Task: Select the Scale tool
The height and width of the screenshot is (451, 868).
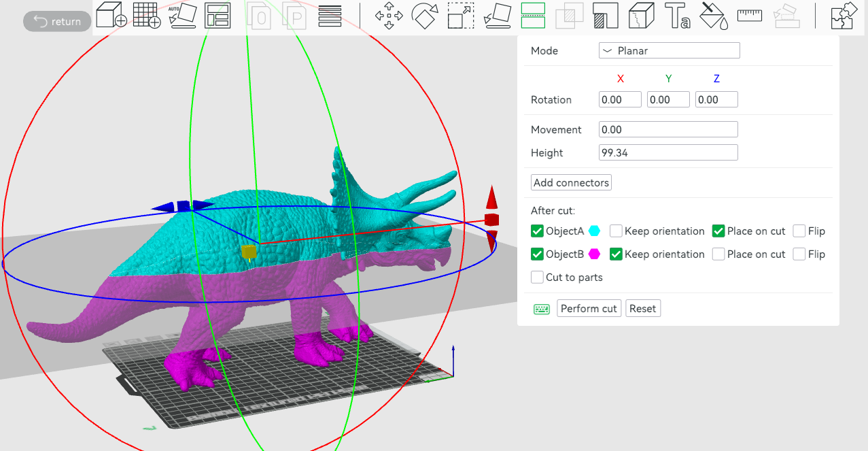Action: point(460,15)
